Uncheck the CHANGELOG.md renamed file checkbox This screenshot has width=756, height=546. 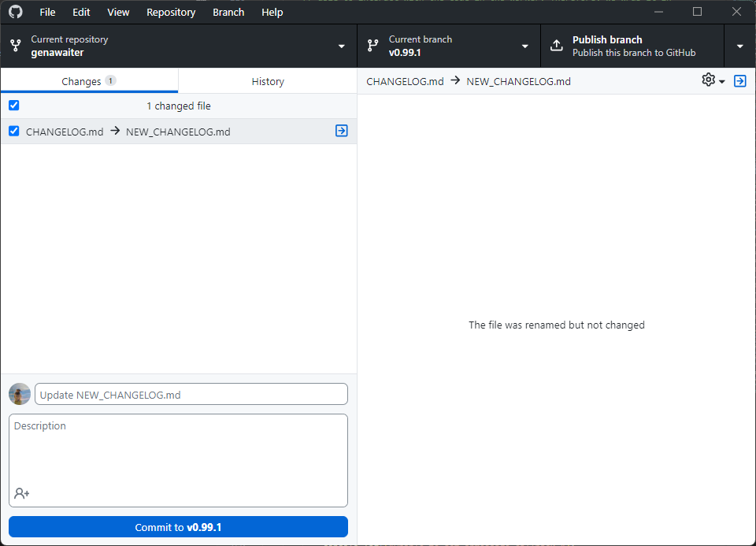(14, 131)
